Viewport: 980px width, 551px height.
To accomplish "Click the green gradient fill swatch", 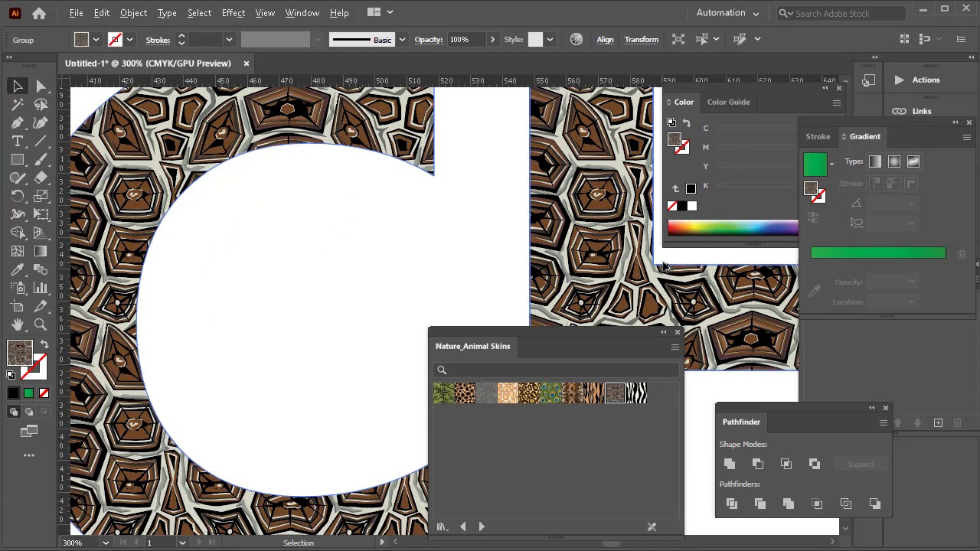I will [x=815, y=164].
